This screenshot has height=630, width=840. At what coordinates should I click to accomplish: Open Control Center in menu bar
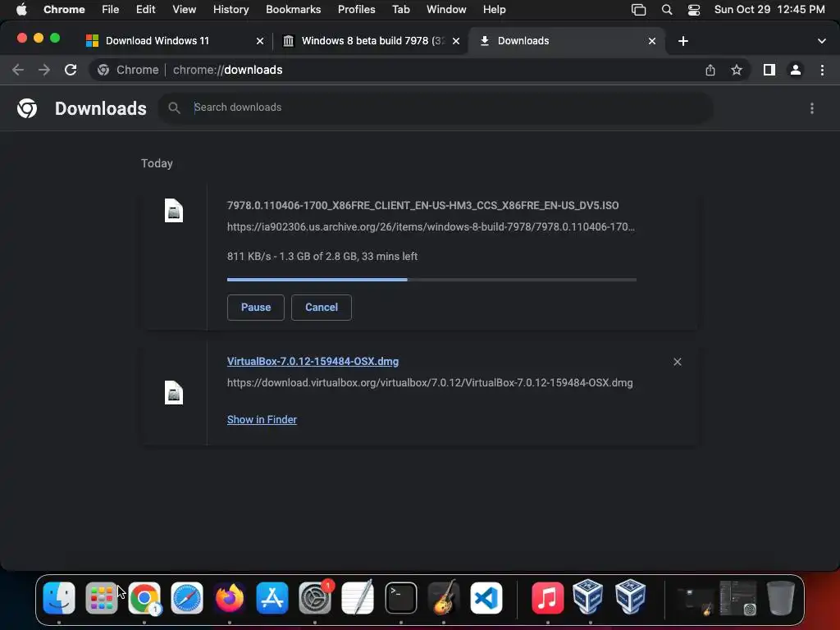pos(694,10)
